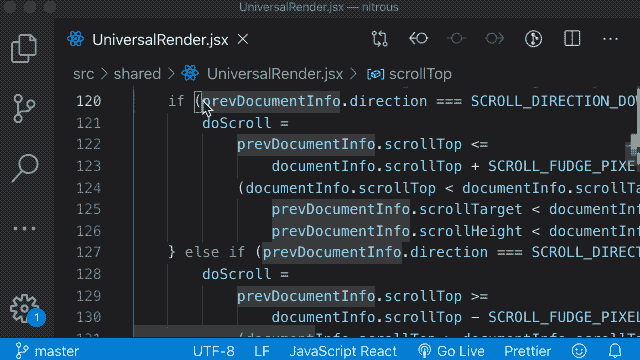The height and width of the screenshot is (360, 640).
Task: Click the React file icon in the tab
Action: (76, 39)
